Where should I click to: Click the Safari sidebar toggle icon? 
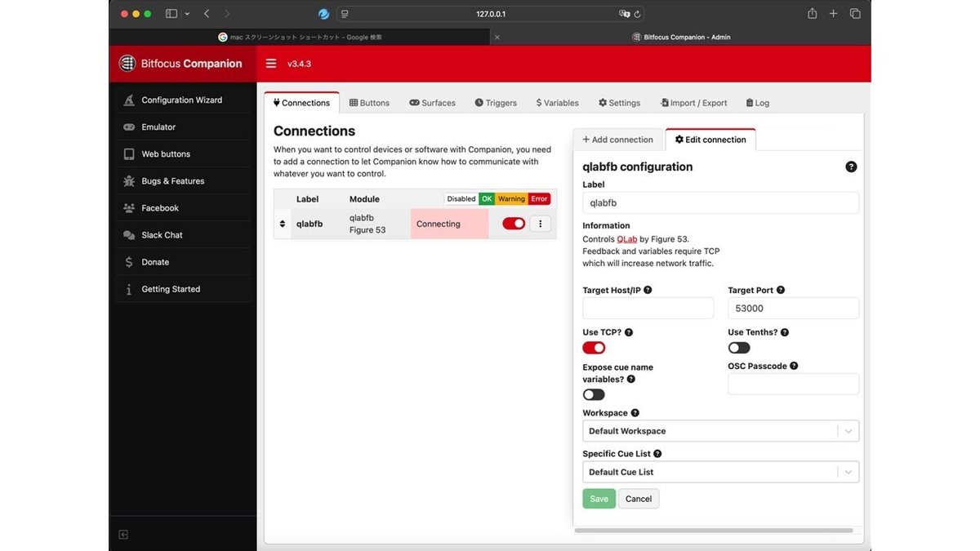click(171, 14)
